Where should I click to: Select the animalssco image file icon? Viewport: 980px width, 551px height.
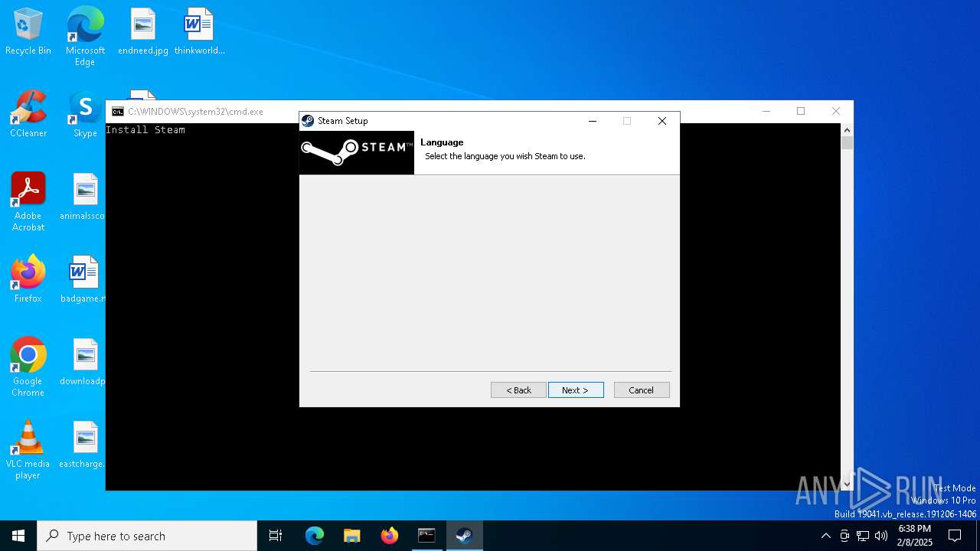[83, 197]
